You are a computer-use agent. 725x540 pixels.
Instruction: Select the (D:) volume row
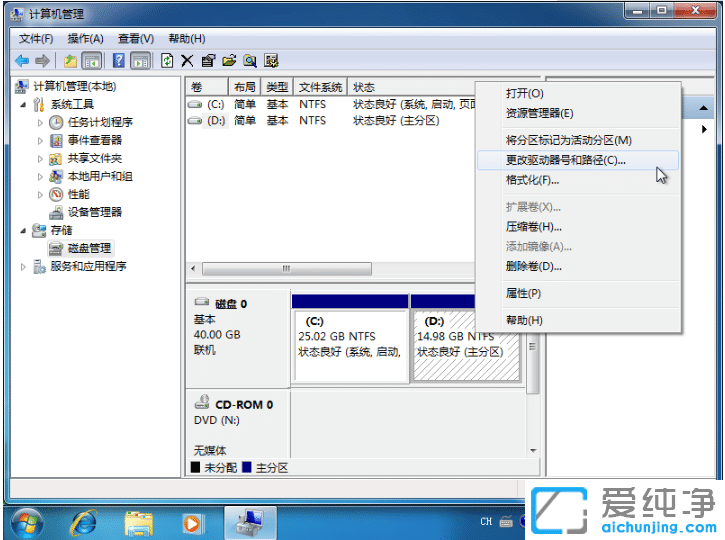pyautogui.click(x=331, y=121)
